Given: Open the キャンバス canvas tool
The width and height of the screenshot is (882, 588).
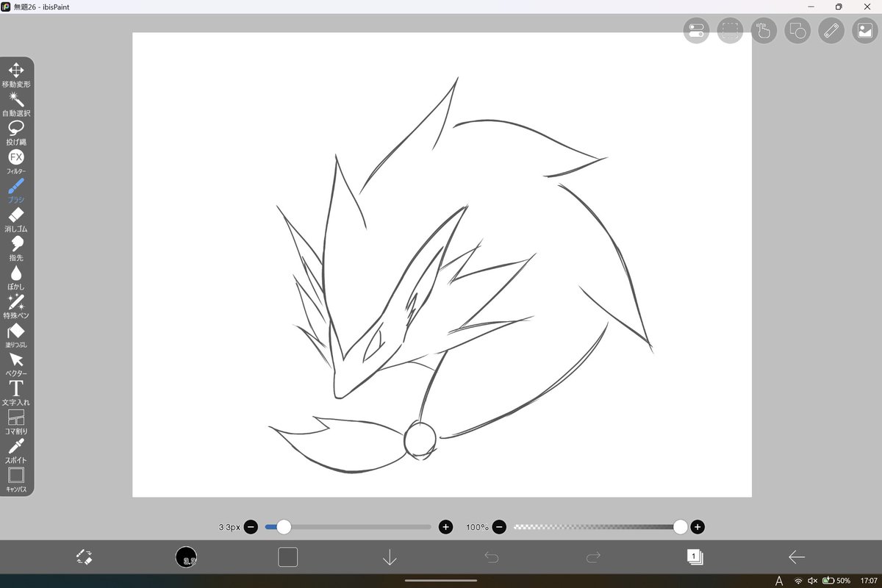Looking at the screenshot, I should [x=16, y=479].
